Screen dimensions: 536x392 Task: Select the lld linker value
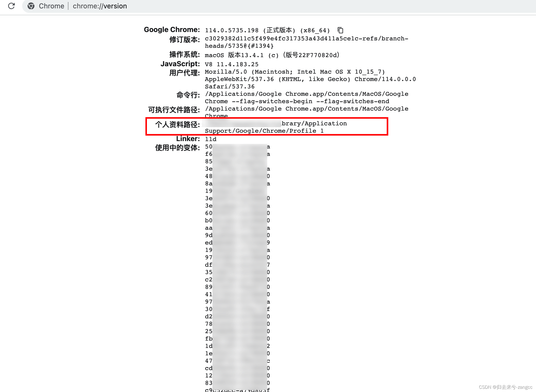point(211,139)
